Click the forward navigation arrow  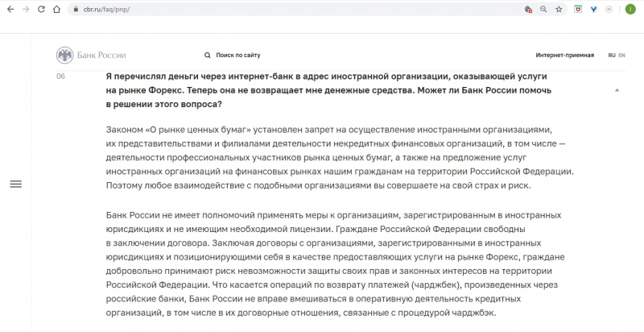click(x=23, y=9)
